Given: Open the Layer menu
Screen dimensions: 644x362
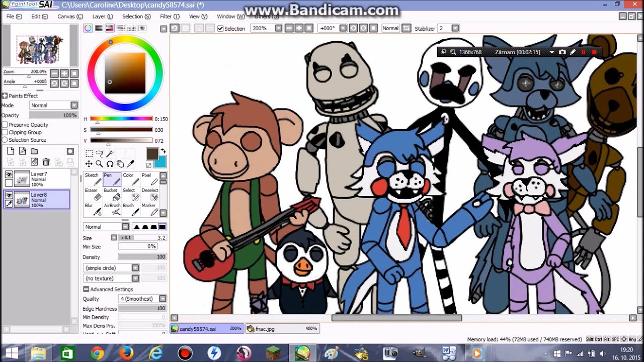Looking at the screenshot, I should pos(103,17).
